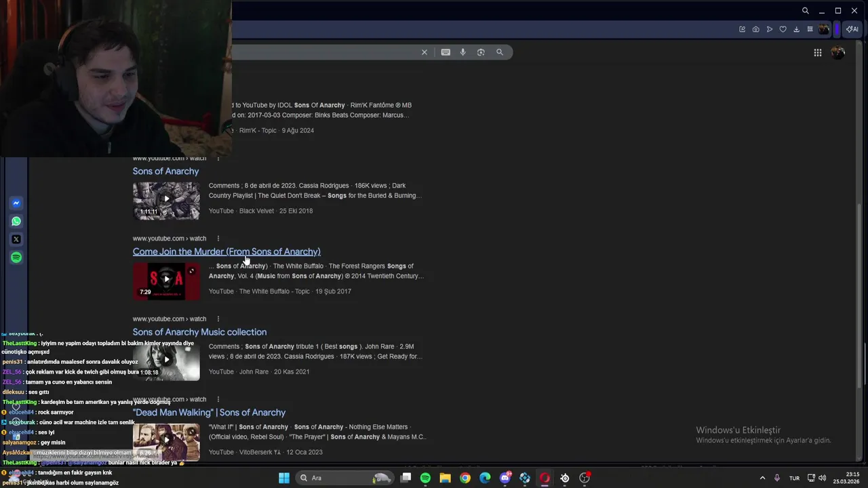
Task: Open the clock showing 23:15
Action: click(x=847, y=478)
